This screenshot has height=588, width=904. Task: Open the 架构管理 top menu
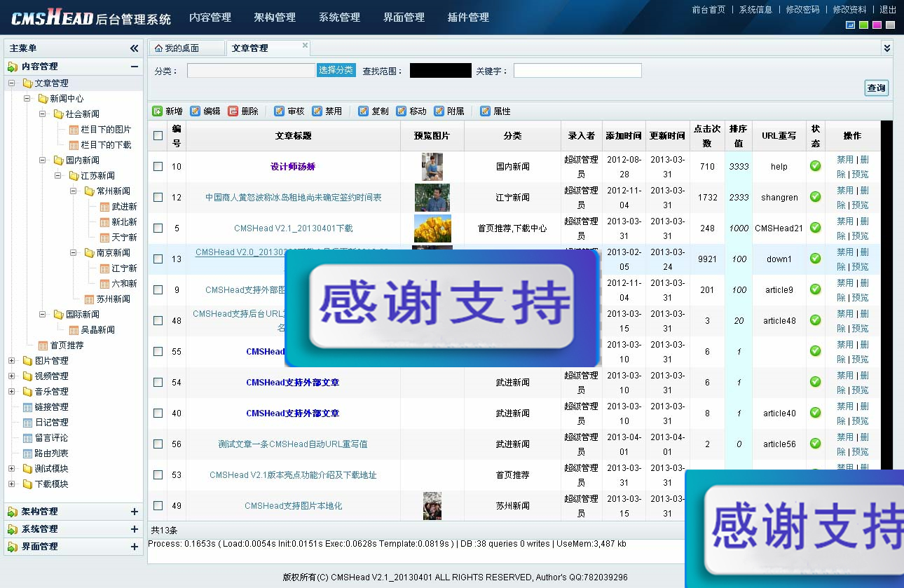tap(275, 18)
